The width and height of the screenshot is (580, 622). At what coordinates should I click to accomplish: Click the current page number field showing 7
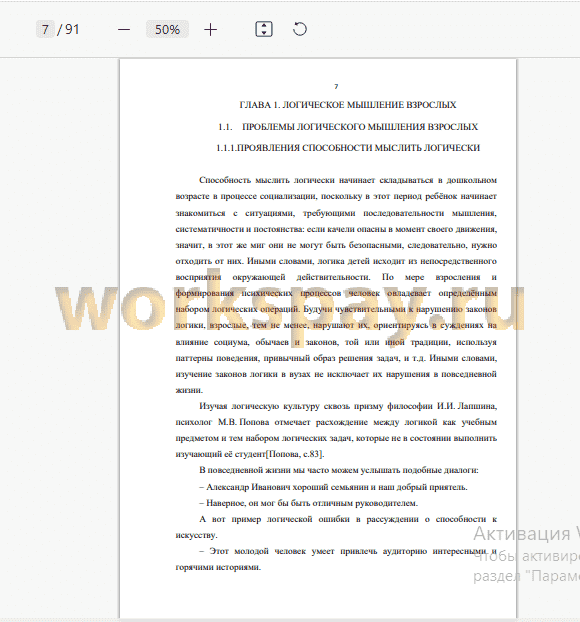click(x=45, y=29)
